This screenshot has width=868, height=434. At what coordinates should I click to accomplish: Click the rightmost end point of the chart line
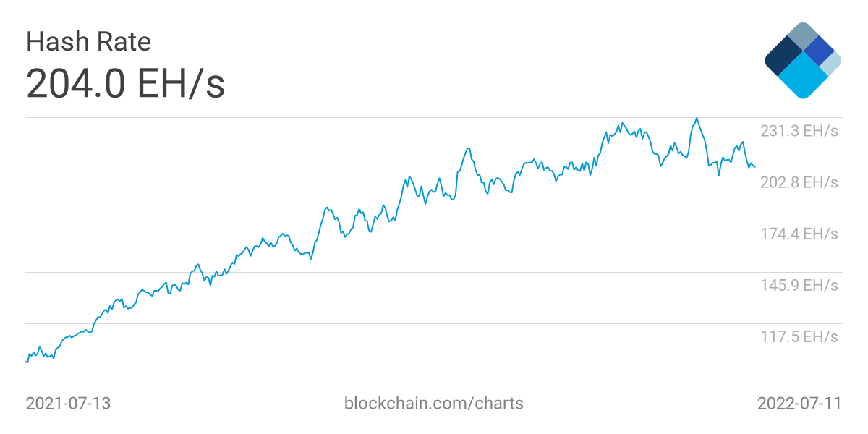coord(755,167)
